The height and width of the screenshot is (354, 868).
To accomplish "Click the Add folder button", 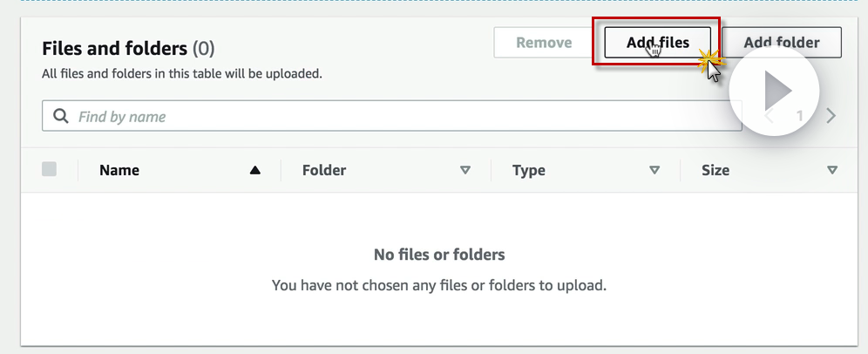I will [781, 43].
